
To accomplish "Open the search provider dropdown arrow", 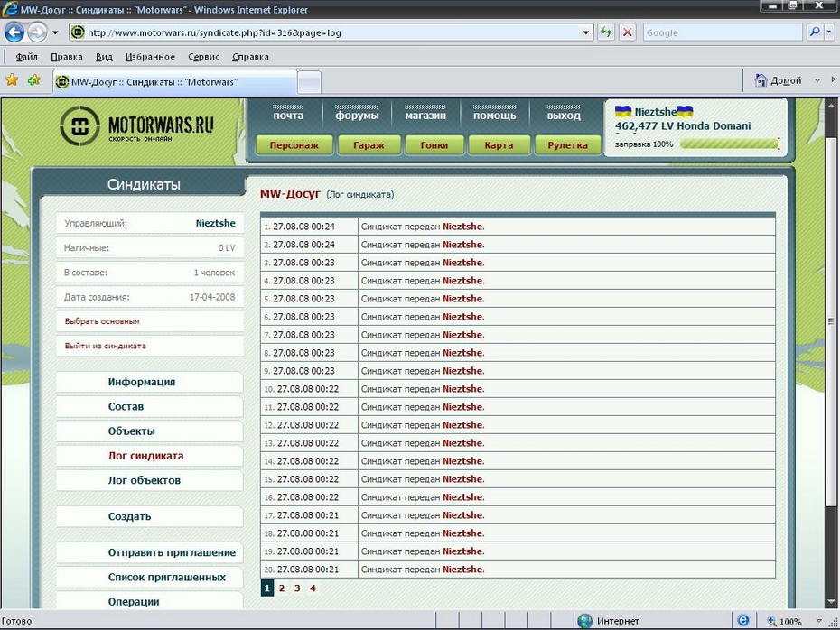I will coord(829,32).
